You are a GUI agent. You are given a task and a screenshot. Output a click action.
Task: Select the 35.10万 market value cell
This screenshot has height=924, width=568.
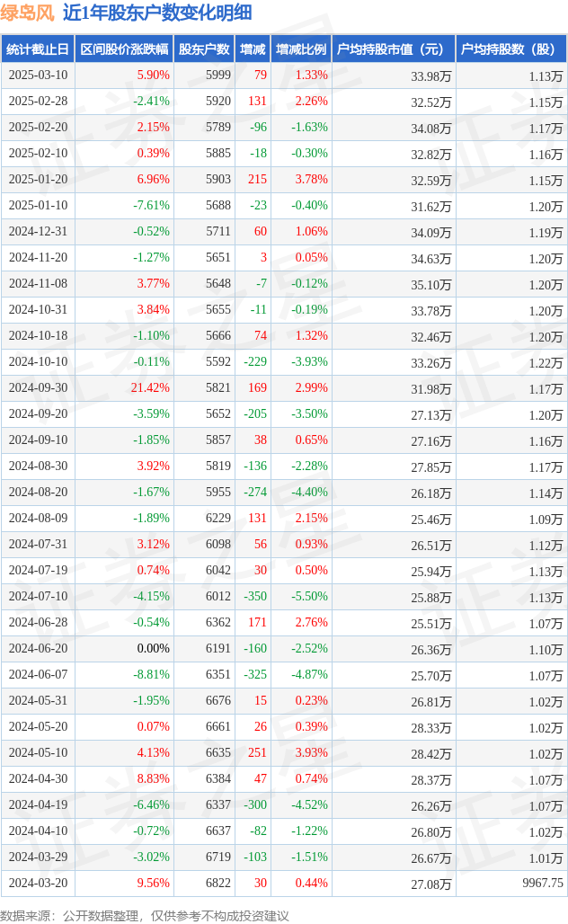click(431, 285)
